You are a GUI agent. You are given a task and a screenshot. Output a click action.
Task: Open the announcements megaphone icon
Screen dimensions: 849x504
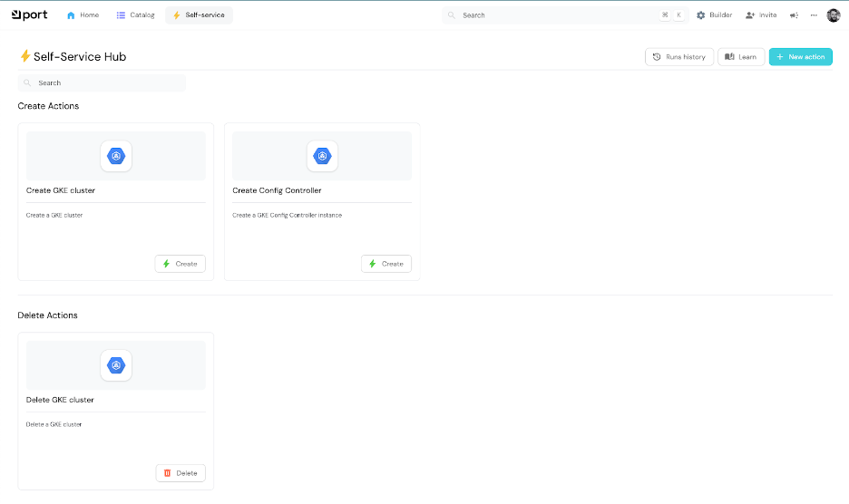pos(794,15)
